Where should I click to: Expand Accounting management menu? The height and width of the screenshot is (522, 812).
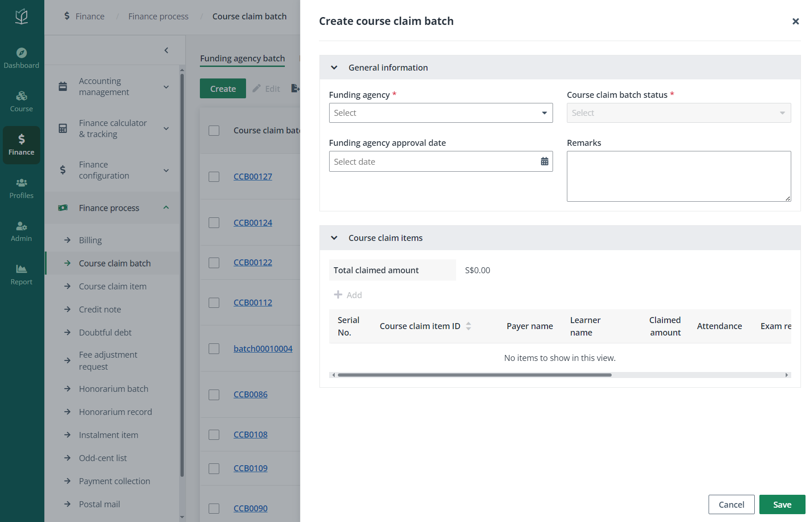166,87
